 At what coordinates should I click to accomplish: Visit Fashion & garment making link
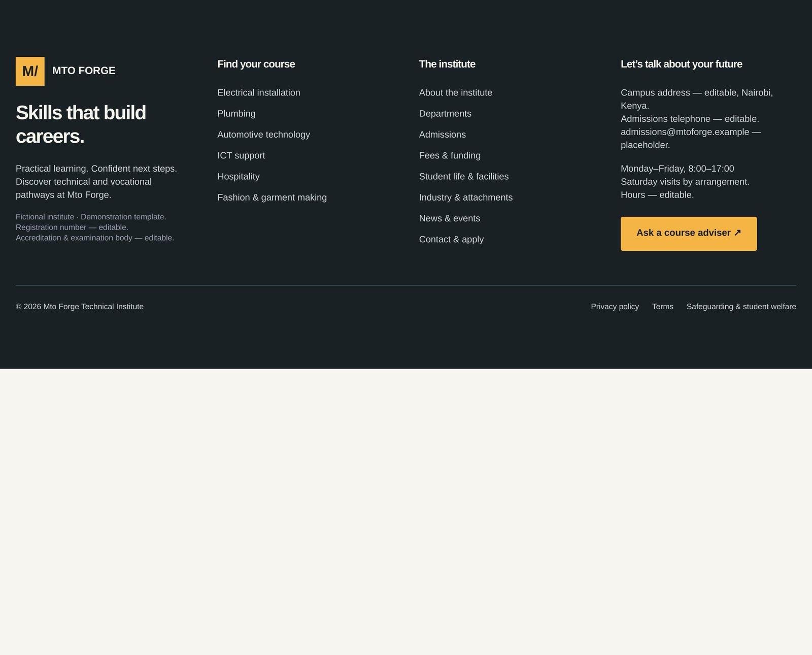(x=272, y=198)
